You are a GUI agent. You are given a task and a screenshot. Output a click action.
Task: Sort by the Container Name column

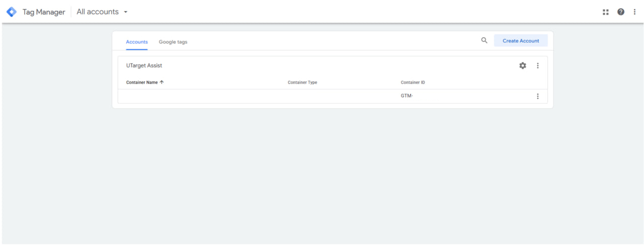(x=145, y=83)
